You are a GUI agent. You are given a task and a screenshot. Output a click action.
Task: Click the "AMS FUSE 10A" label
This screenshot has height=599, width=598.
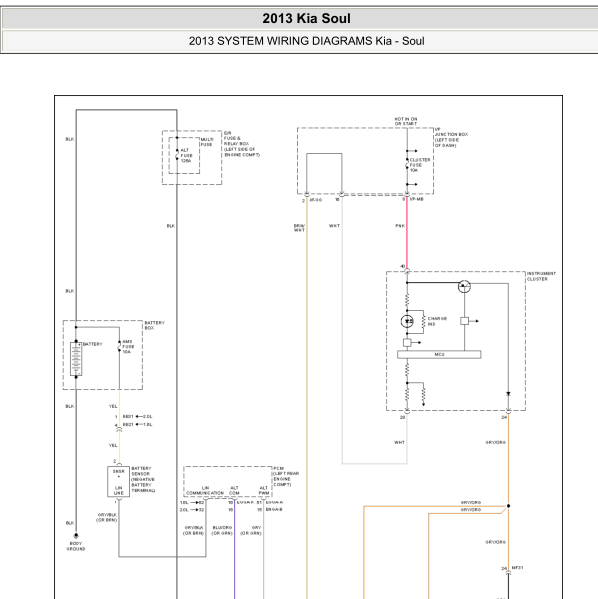(128, 347)
